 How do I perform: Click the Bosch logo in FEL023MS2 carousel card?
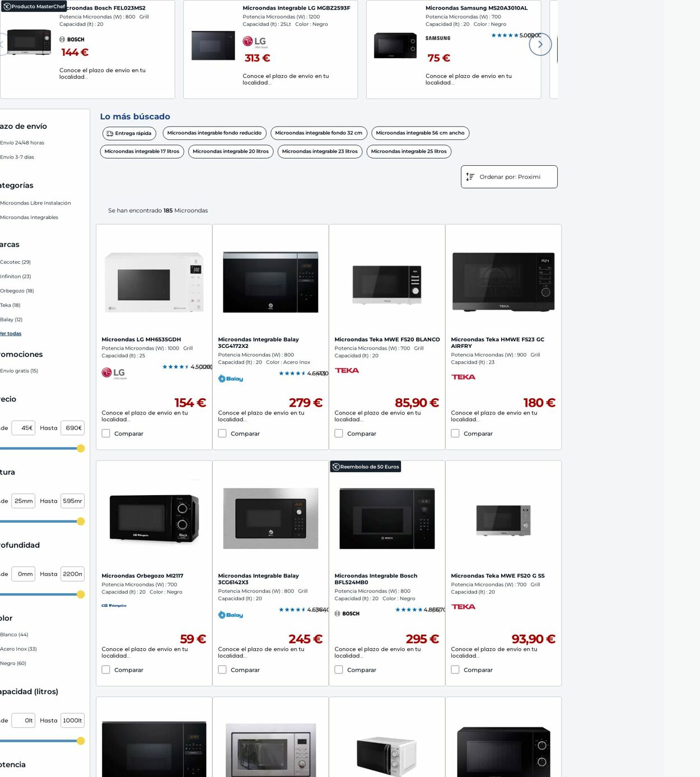tap(72, 39)
